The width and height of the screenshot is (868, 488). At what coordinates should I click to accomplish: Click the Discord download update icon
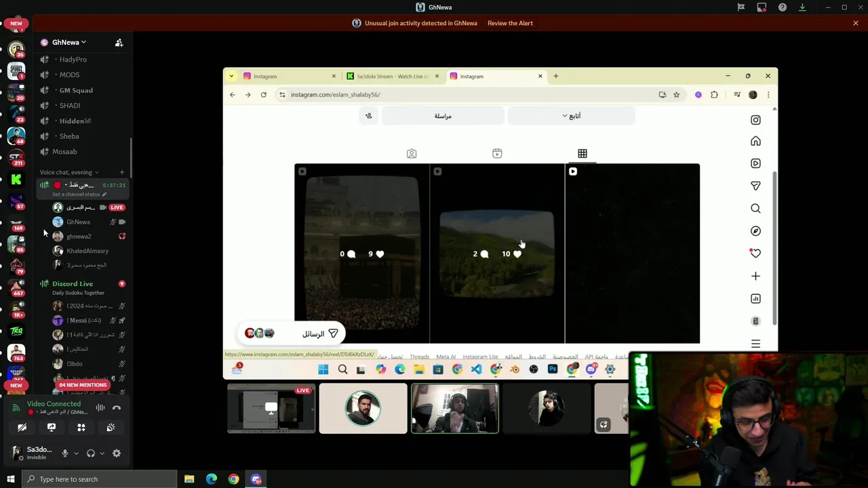pyautogui.click(x=802, y=7)
